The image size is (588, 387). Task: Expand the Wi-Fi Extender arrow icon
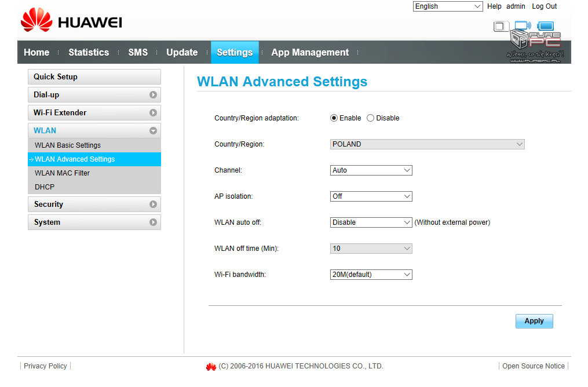153,112
